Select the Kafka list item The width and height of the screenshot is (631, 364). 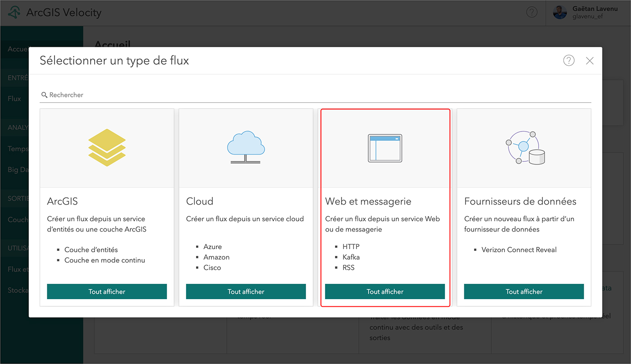pyautogui.click(x=351, y=257)
